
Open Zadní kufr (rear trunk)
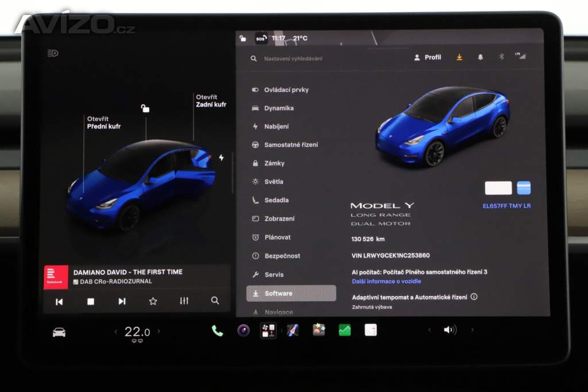211,101
